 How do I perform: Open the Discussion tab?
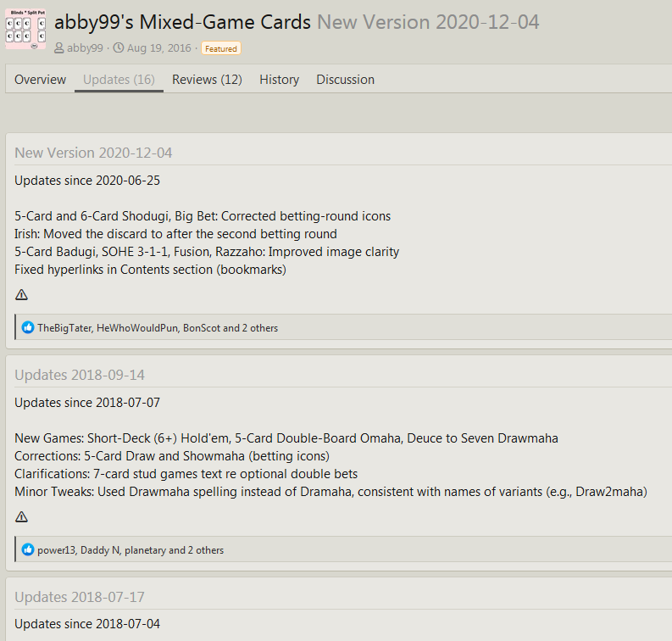[345, 80]
